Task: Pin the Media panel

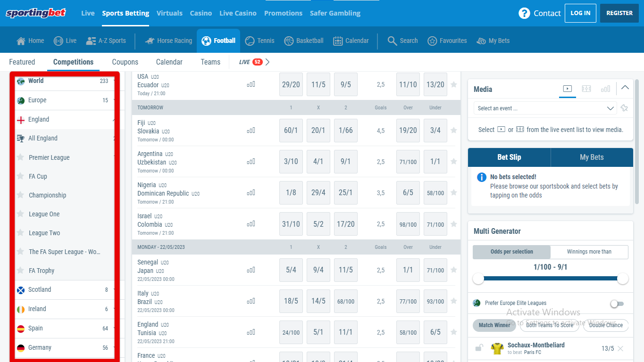Action: [x=625, y=108]
